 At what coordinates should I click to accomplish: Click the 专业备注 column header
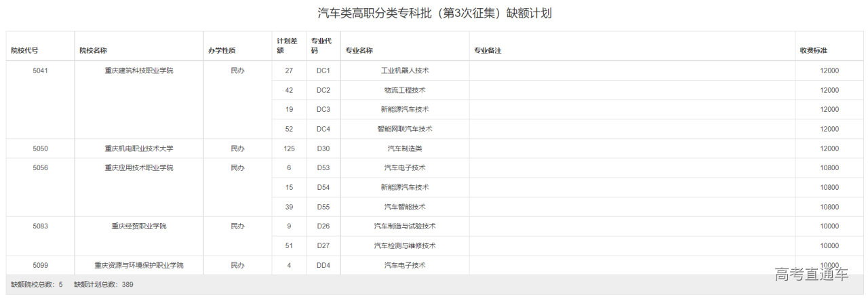pos(487,51)
